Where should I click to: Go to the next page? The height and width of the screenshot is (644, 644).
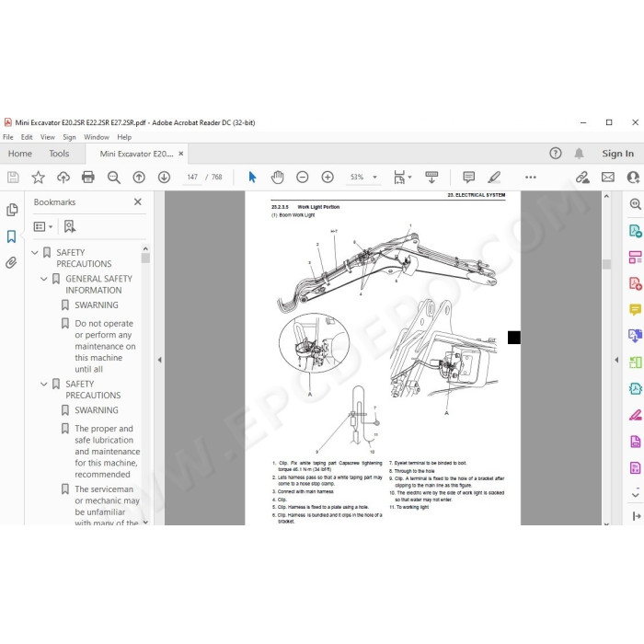point(164,177)
